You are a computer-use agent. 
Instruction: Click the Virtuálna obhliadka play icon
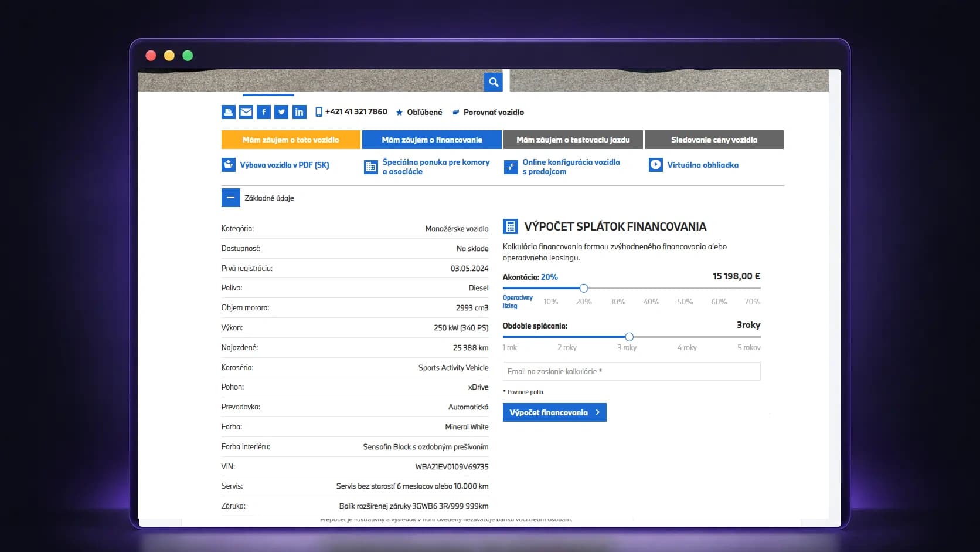click(x=656, y=165)
